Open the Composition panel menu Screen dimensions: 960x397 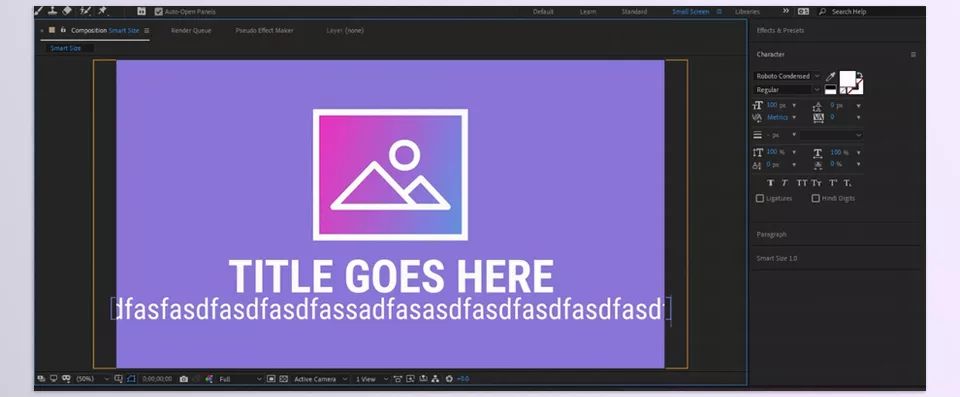(x=146, y=31)
